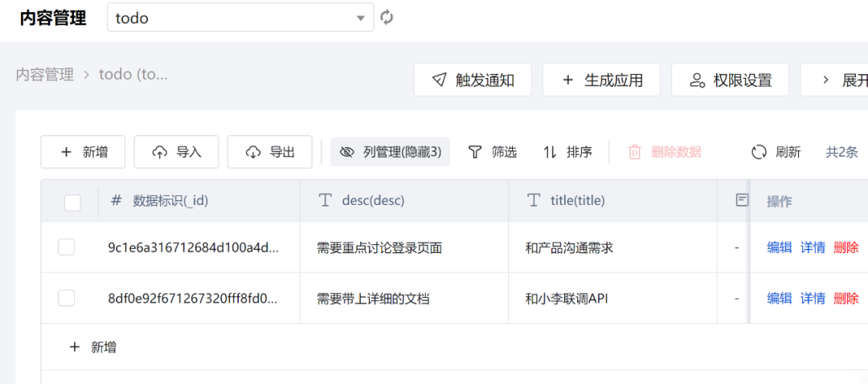Open 列管理(隐藏3) column manager

(390, 152)
